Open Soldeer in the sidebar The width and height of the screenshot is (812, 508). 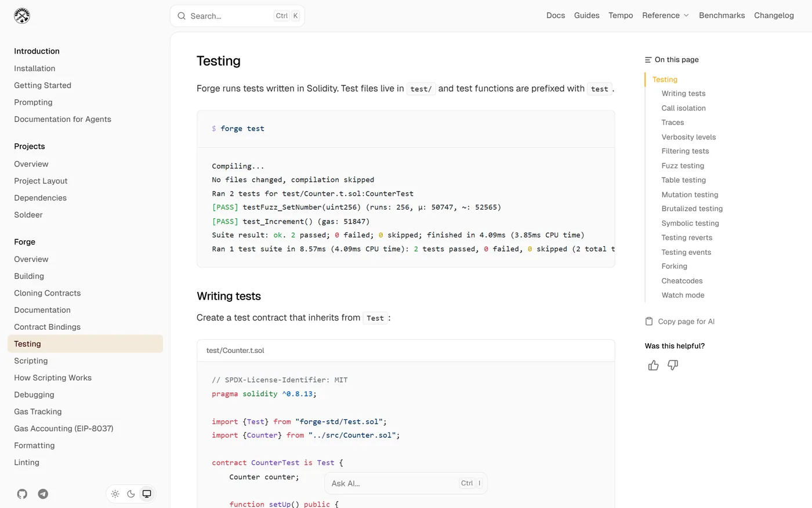coord(28,215)
